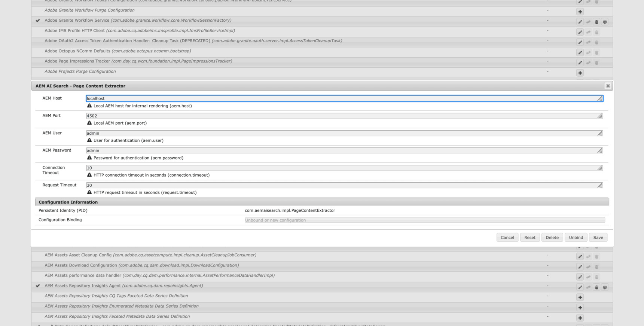Edit Adobe Granite Workflow Service configuration
The width and height of the screenshot is (644, 326).
point(580,22)
